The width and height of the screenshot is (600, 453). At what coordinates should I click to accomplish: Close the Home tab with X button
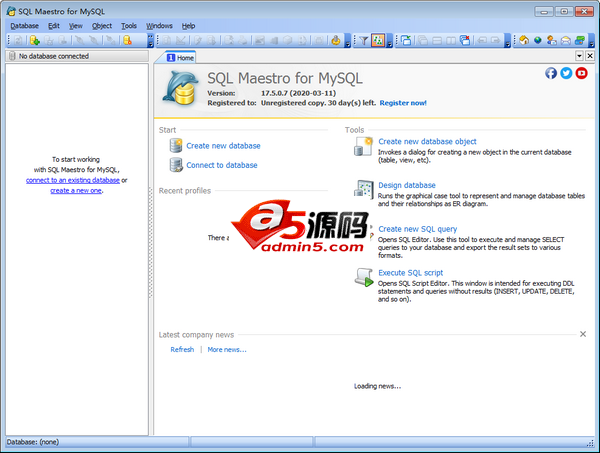click(x=590, y=56)
